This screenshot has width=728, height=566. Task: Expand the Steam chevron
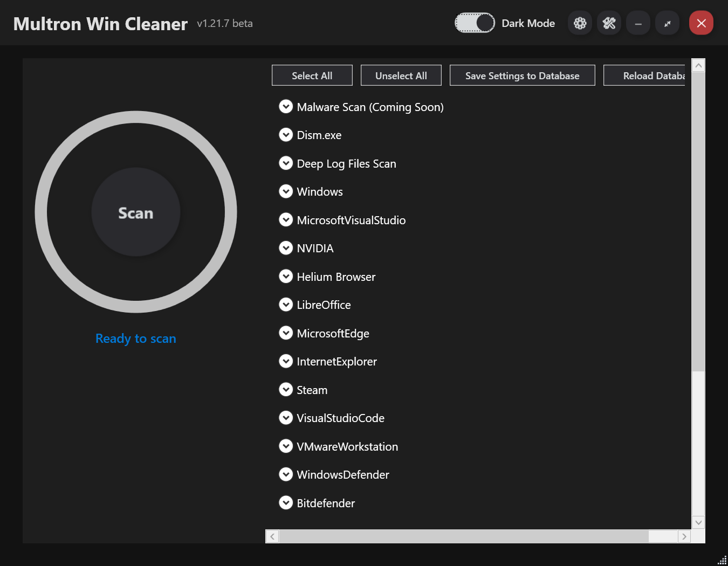tap(286, 390)
